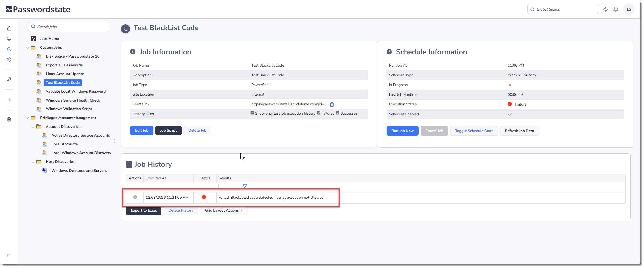
Task: Select the Windows Validation Script job
Action: pos(69,109)
